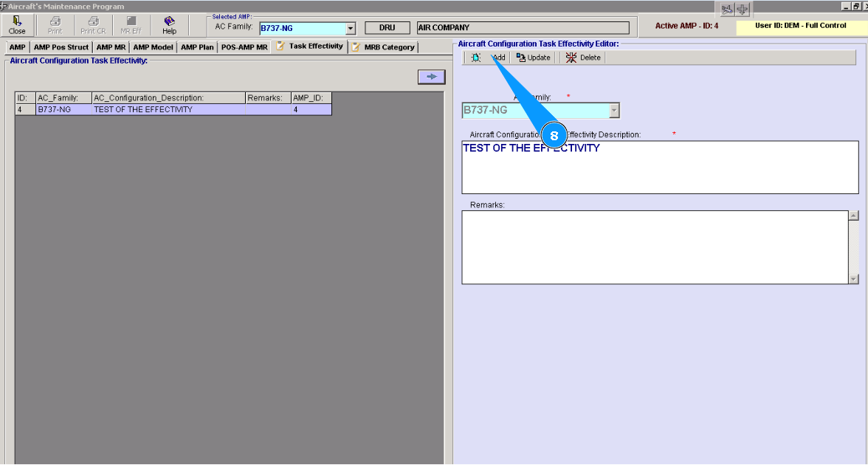Go to the AMP Model tab
868x465 pixels.
click(x=153, y=47)
